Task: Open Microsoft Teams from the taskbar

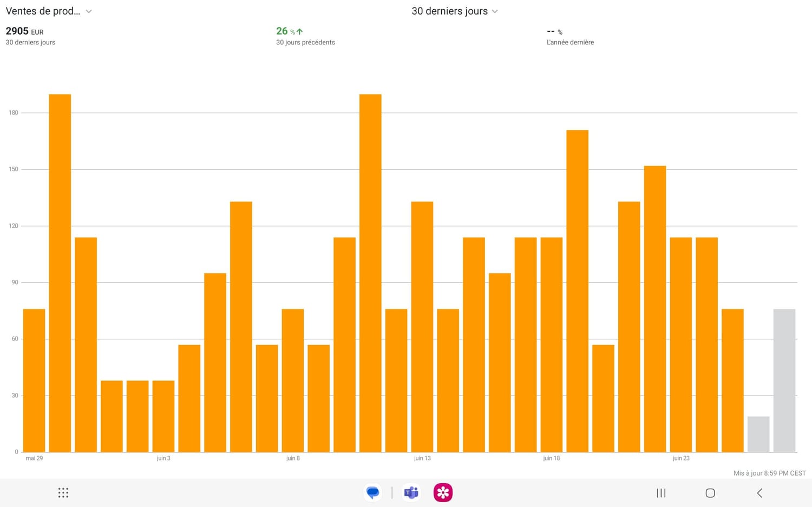Action: (411, 493)
